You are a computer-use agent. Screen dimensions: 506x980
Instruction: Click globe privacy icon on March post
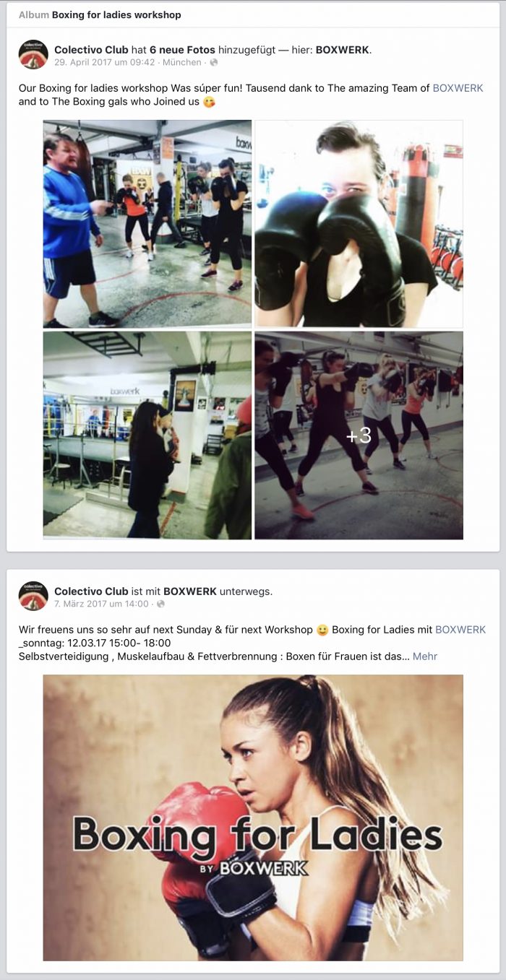(x=160, y=604)
